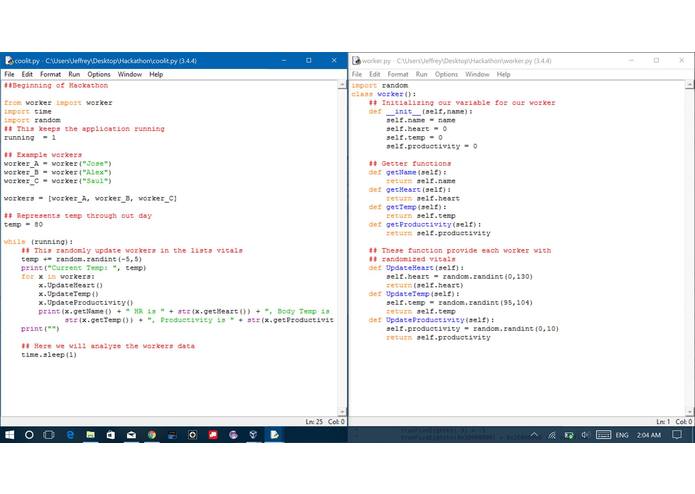Minimize the coolit.py window
Viewport: 695px width, 494px height.
click(x=284, y=60)
